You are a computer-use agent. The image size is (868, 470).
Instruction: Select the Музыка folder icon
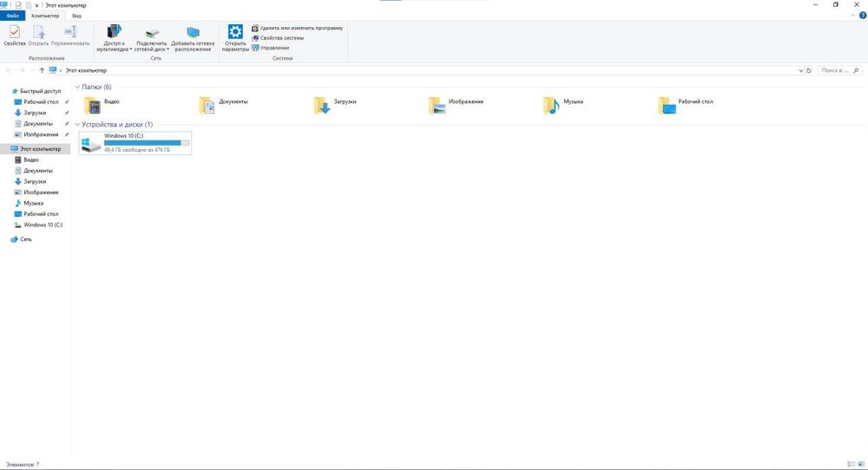(551, 105)
